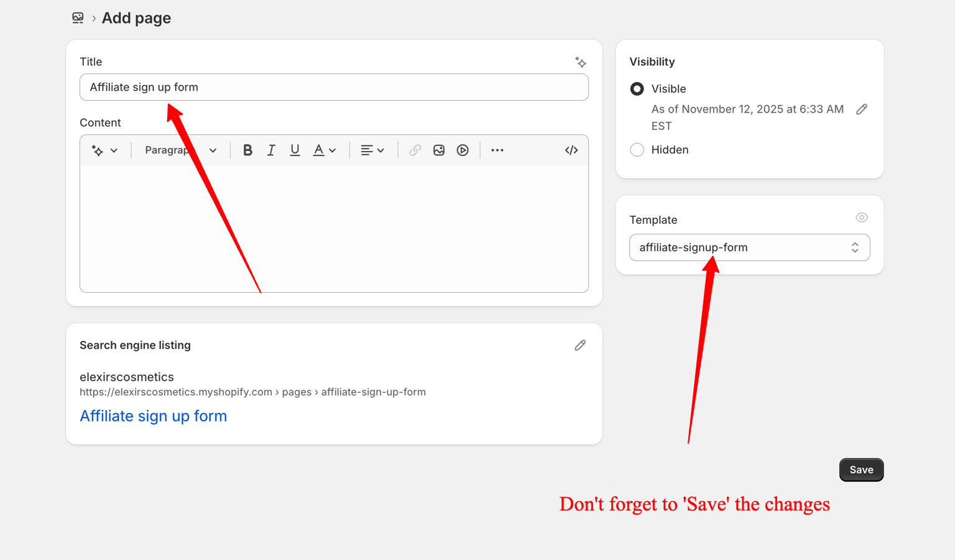Open the text color picker
This screenshot has width=955, height=560.
tap(324, 150)
